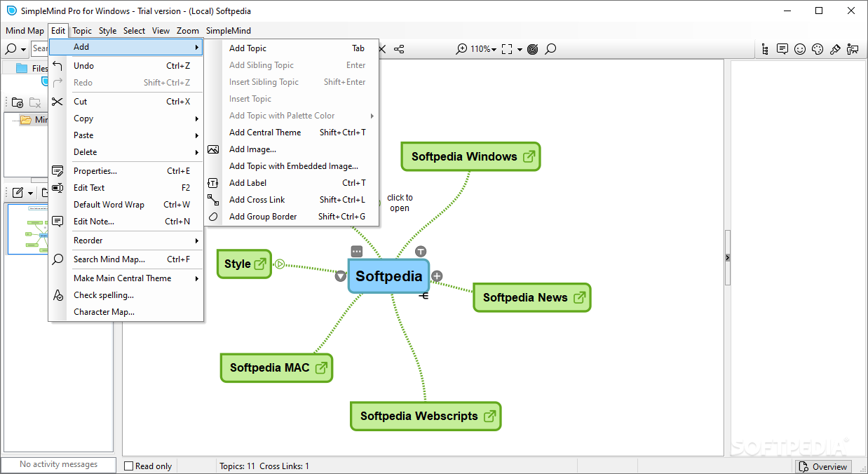Choose Add Topic from the submenu
This screenshot has width=868, height=474.
coord(291,48)
